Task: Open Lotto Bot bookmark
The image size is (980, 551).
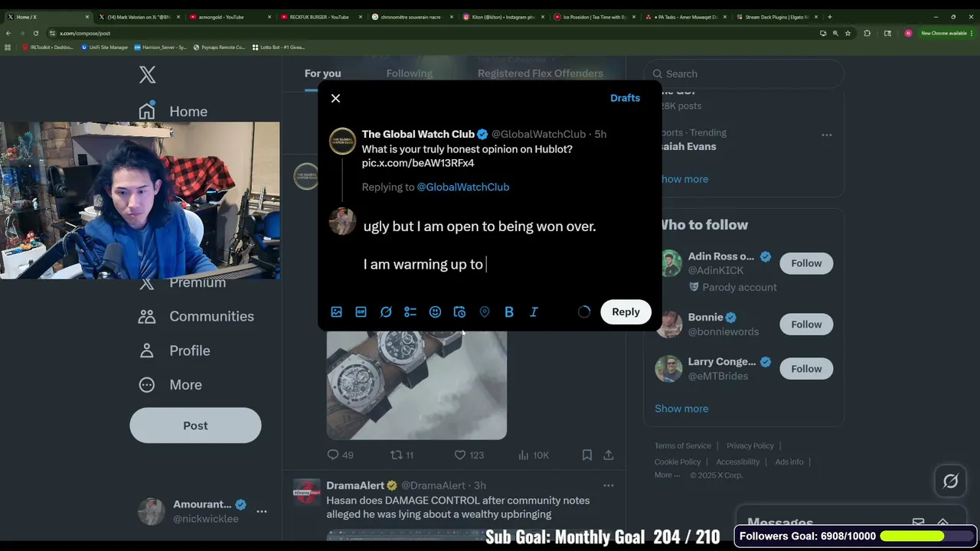Action: click(278, 47)
